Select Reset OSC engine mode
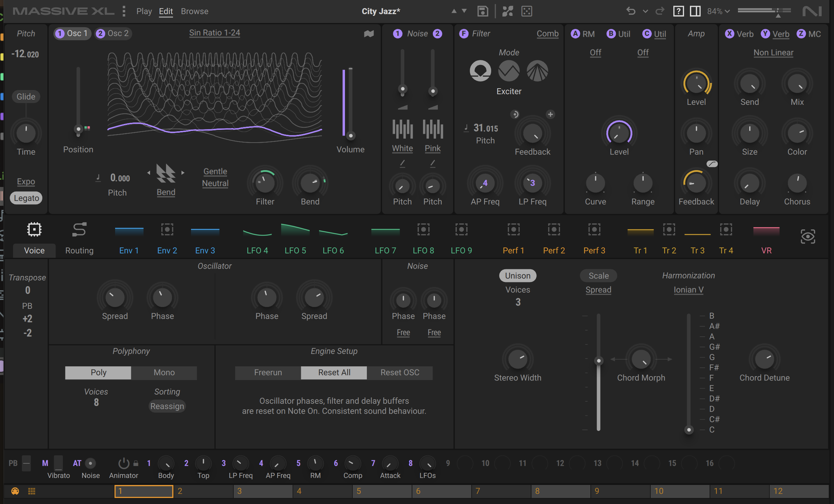 pyautogui.click(x=400, y=372)
